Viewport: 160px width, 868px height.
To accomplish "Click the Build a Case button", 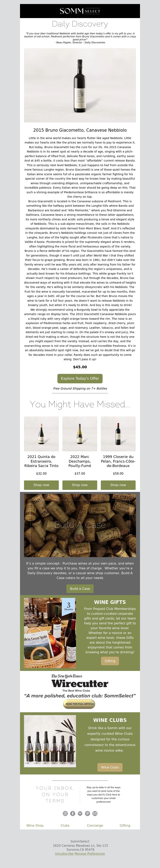I will (80, 589).
